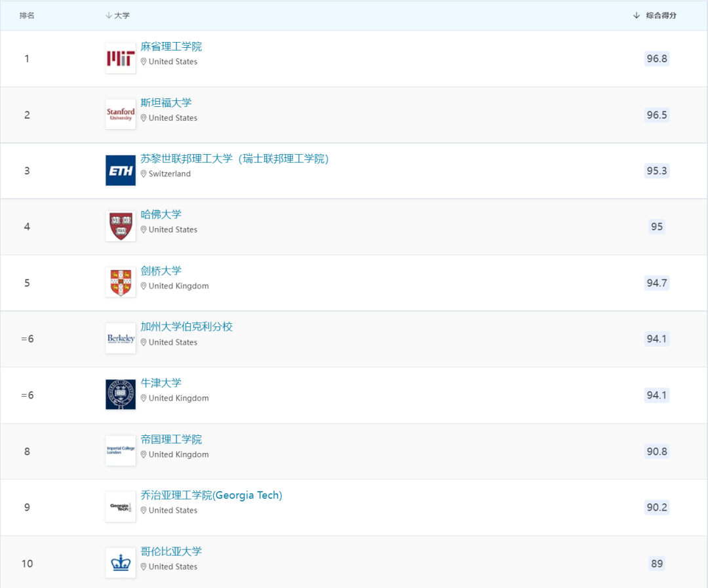Click the Georgia Tech logo
Viewport: 708px width, 588px height.
tap(121, 507)
